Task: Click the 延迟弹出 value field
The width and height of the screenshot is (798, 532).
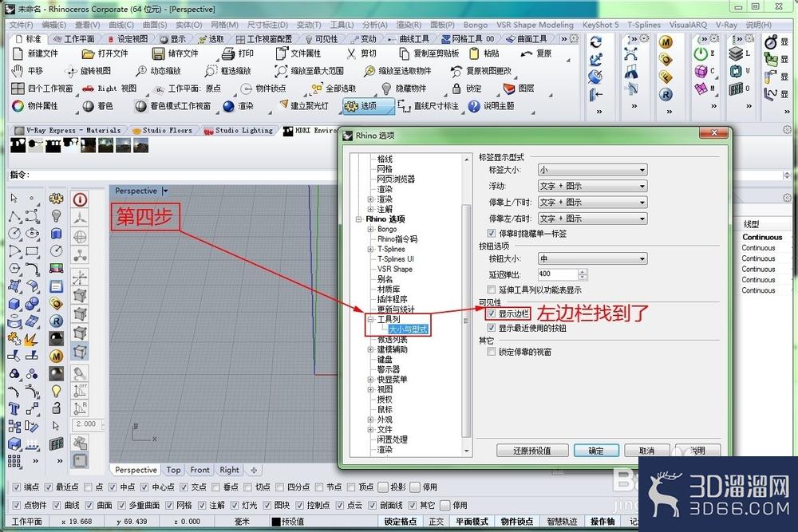Action: point(557,274)
